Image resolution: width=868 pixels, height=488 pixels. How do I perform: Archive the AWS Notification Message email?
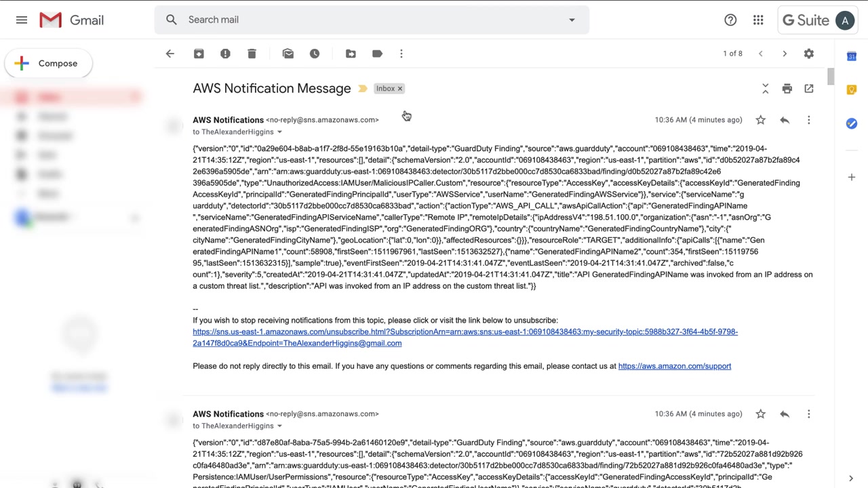(199, 54)
